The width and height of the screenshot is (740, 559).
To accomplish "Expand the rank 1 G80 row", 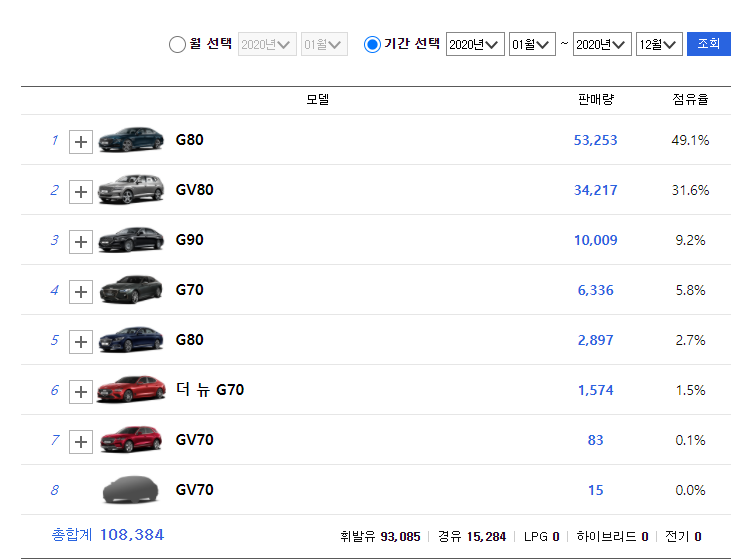I will 81,142.
